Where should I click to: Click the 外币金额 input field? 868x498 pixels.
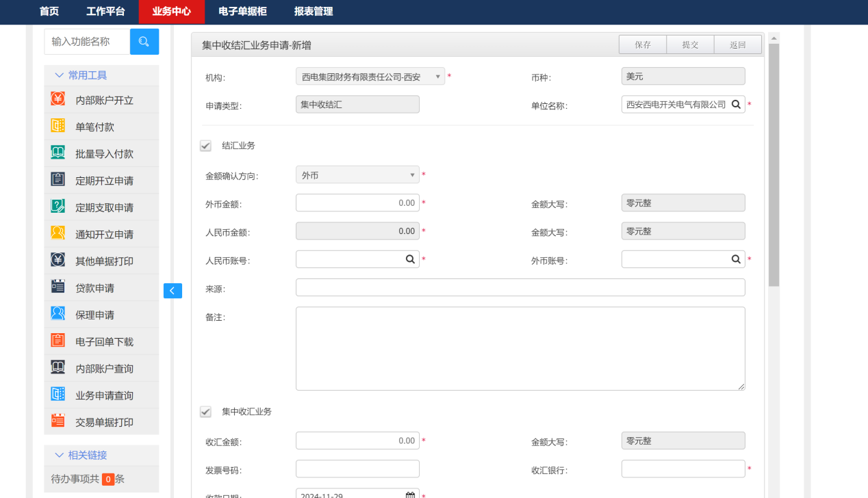tap(357, 203)
